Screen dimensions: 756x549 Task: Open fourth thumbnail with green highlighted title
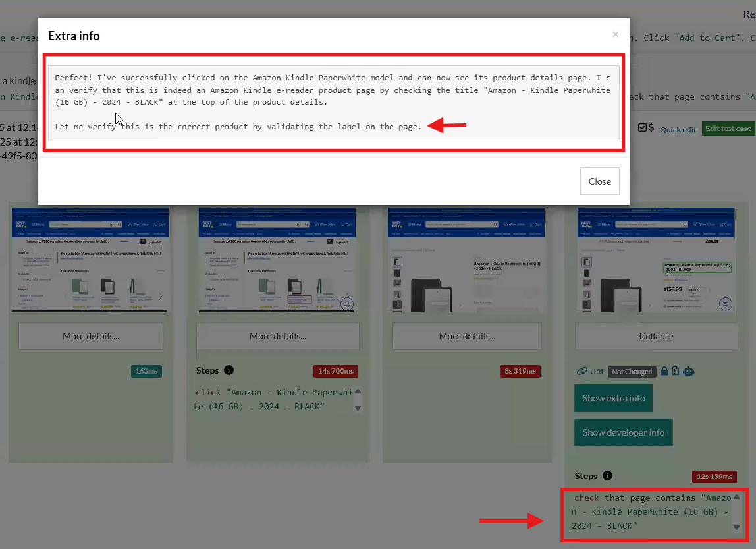[x=656, y=260]
